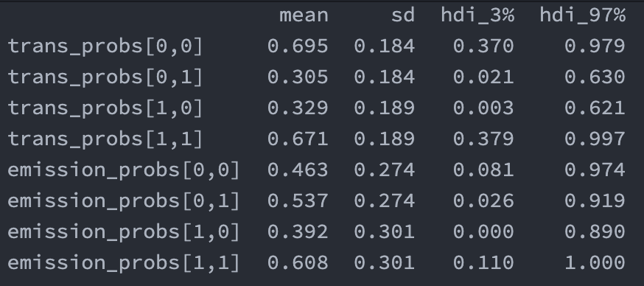
Task: Click the mean value 0.463
Action: tap(298, 170)
